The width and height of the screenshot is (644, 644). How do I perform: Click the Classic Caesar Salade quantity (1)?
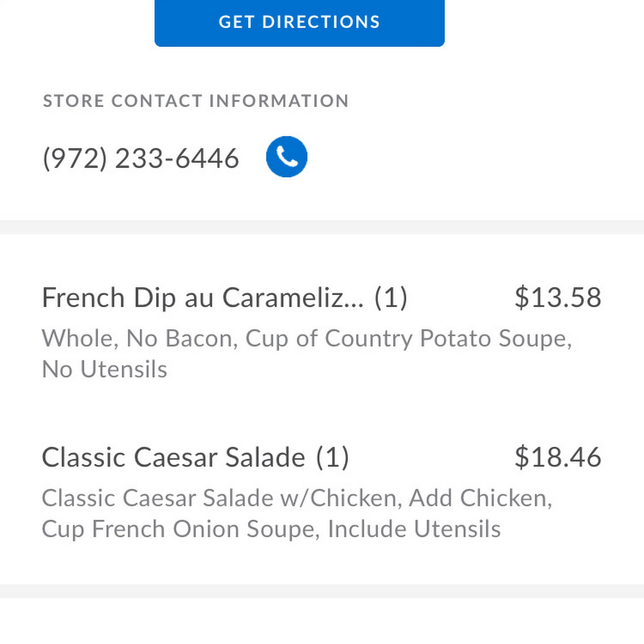tap(332, 457)
